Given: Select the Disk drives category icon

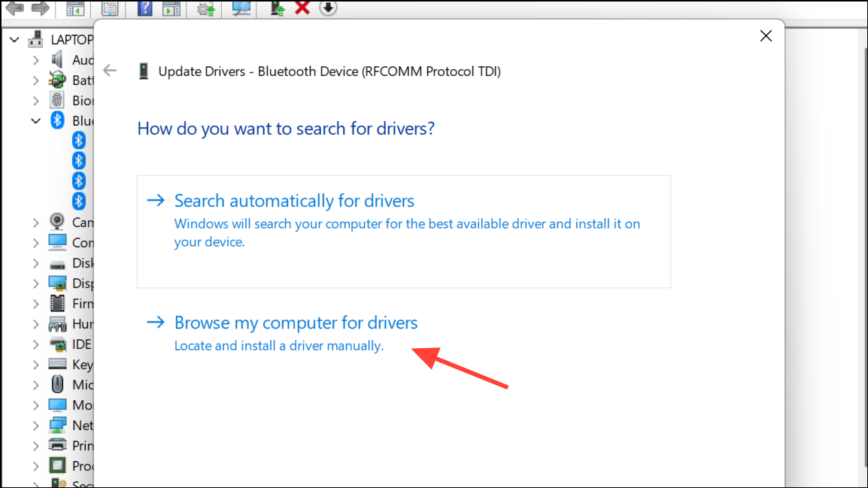Looking at the screenshot, I should (57, 265).
